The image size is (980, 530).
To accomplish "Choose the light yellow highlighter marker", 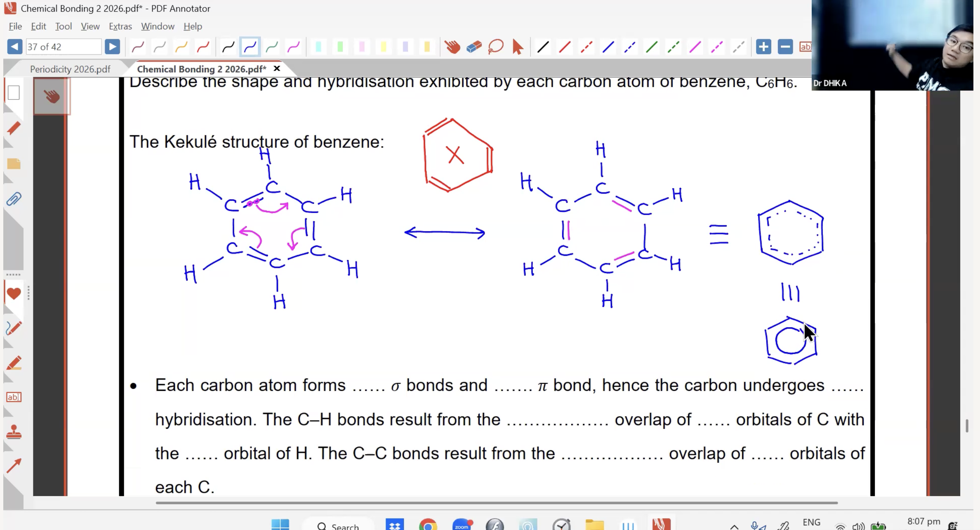I will pyautogui.click(x=384, y=47).
